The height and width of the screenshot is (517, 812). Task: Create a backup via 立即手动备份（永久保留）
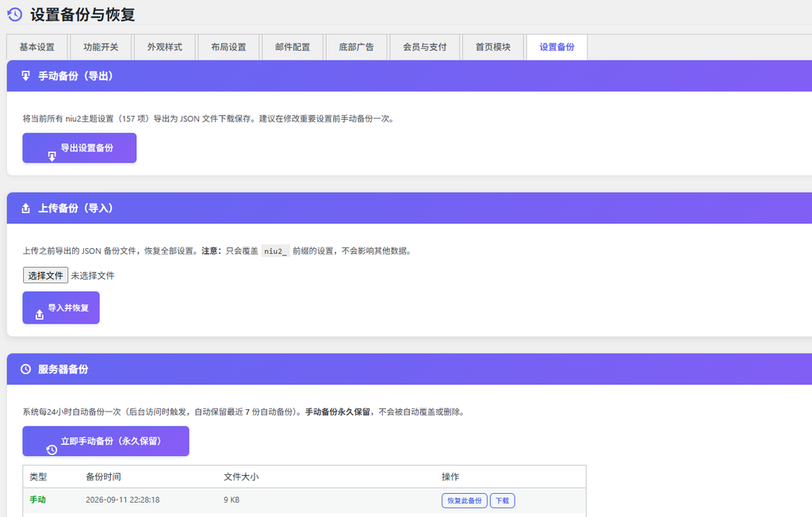[x=105, y=442]
